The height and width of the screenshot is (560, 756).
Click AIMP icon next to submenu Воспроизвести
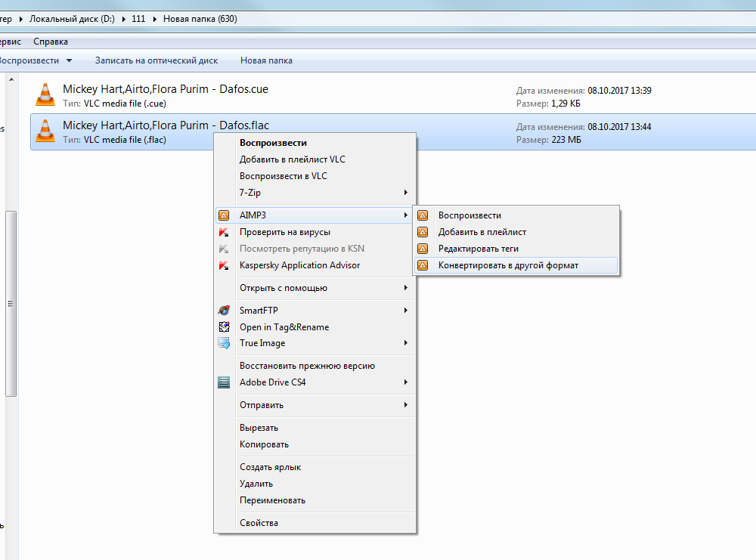(x=423, y=215)
